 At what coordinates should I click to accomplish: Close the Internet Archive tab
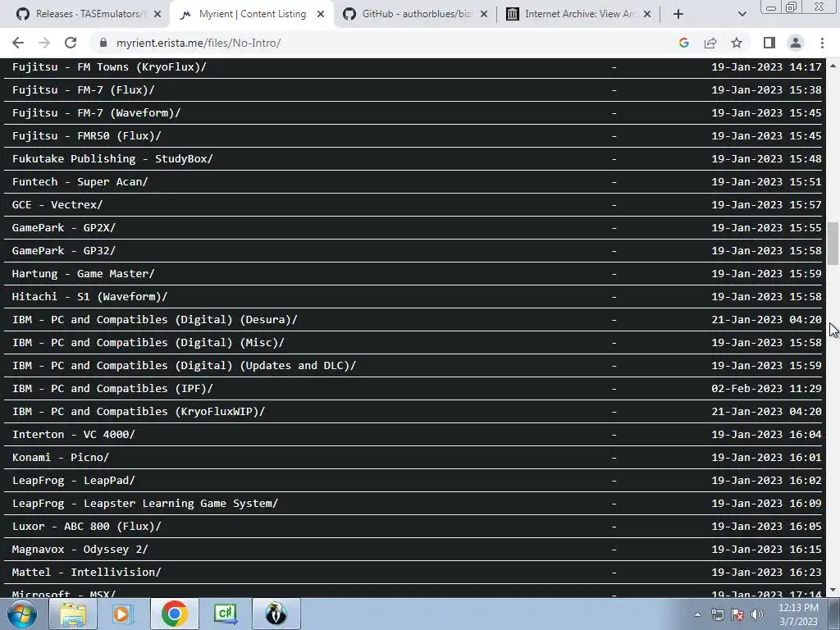647,15
